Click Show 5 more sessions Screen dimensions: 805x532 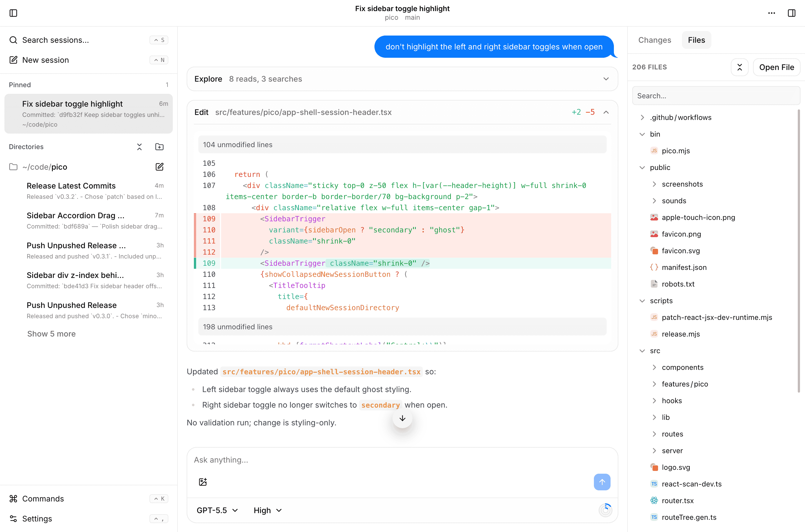(x=51, y=333)
